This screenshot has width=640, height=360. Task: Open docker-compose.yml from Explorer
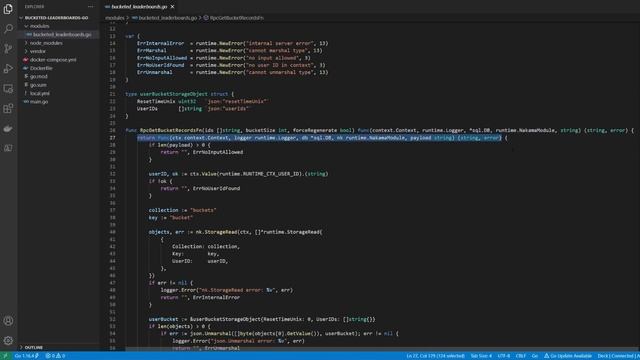click(x=53, y=60)
